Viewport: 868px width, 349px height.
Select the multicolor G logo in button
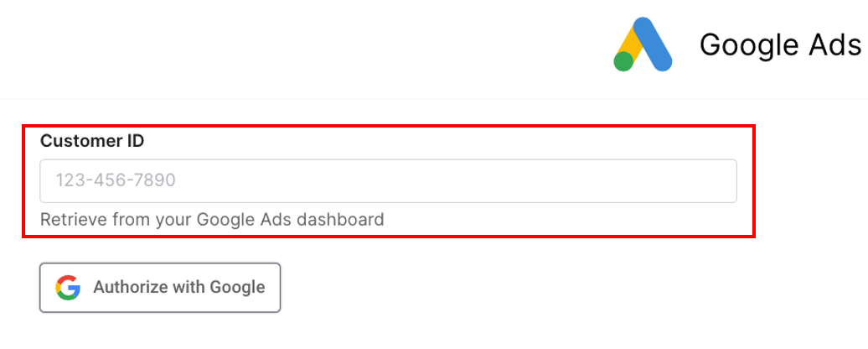pyautogui.click(x=68, y=288)
